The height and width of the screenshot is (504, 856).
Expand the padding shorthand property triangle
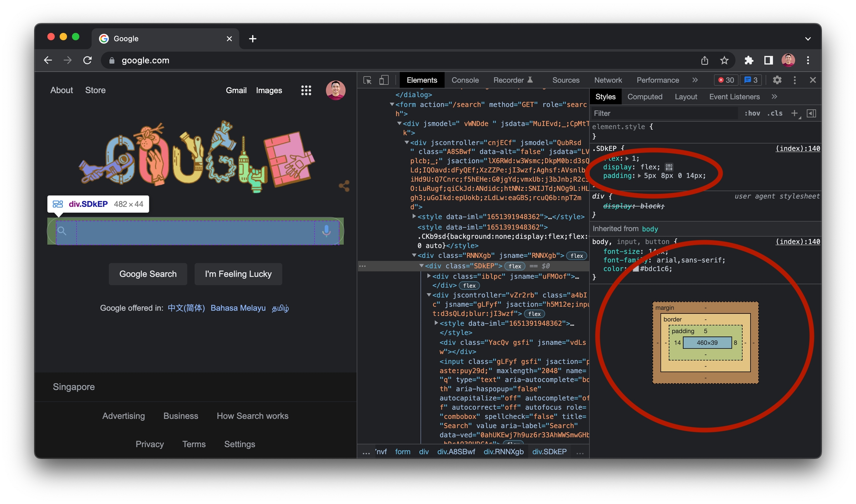click(639, 176)
